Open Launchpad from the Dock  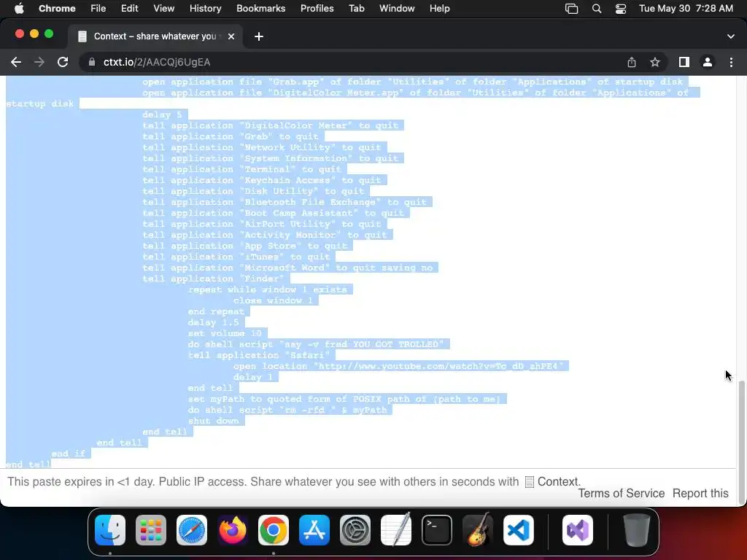[x=151, y=530]
